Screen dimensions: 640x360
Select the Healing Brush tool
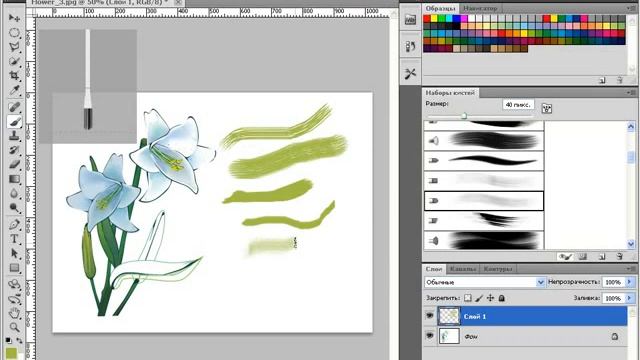point(14,107)
